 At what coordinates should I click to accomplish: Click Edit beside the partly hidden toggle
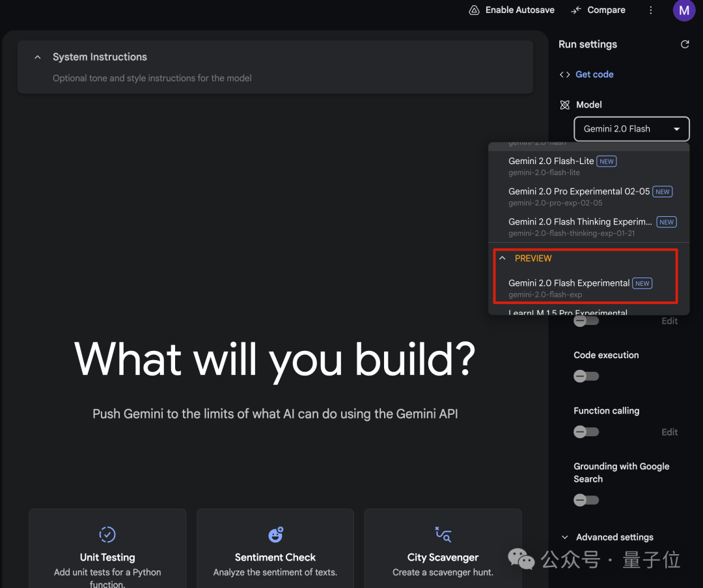click(669, 321)
